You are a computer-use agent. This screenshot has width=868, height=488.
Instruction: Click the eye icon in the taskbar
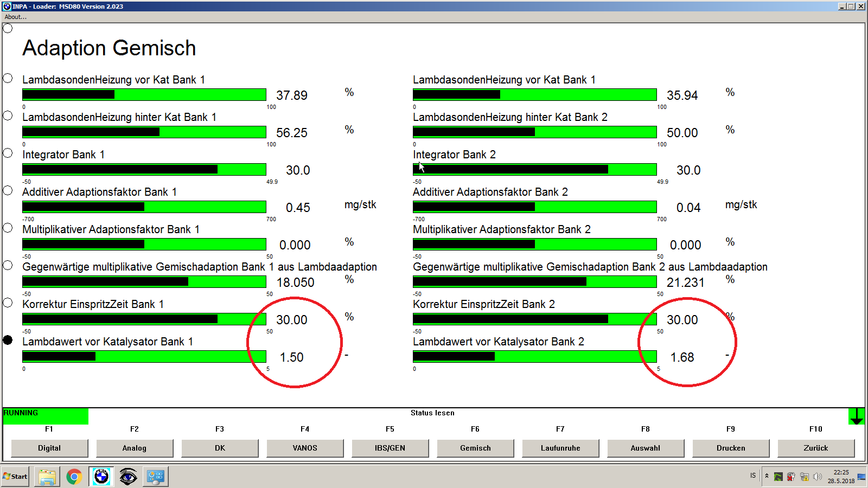(128, 477)
